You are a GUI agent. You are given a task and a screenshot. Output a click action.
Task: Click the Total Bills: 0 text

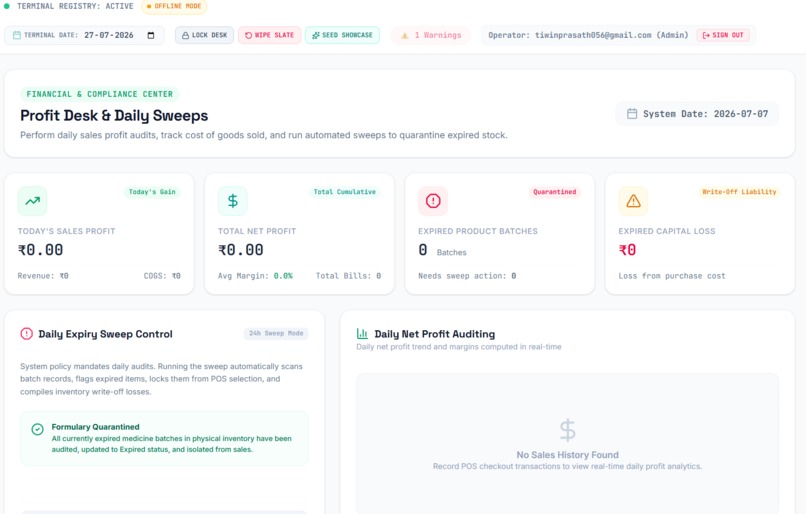point(348,276)
